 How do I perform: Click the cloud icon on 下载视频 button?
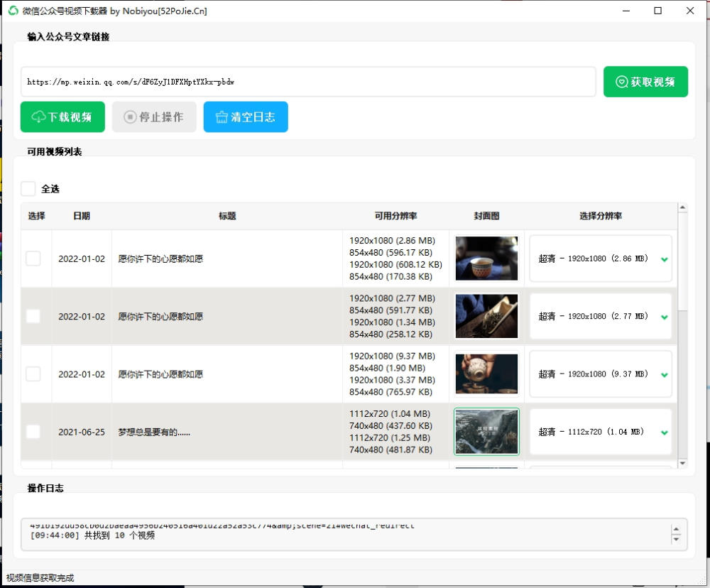pyautogui.click(x=36, y=116)
